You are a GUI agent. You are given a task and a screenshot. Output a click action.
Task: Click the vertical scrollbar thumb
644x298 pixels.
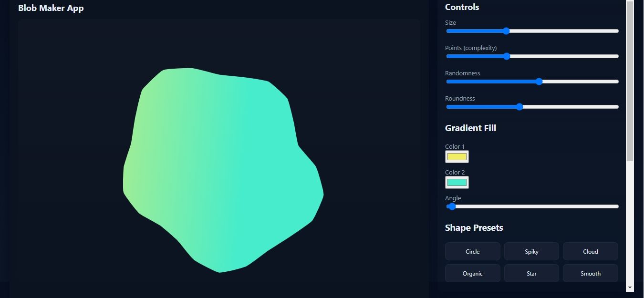[x=630, y=81]
